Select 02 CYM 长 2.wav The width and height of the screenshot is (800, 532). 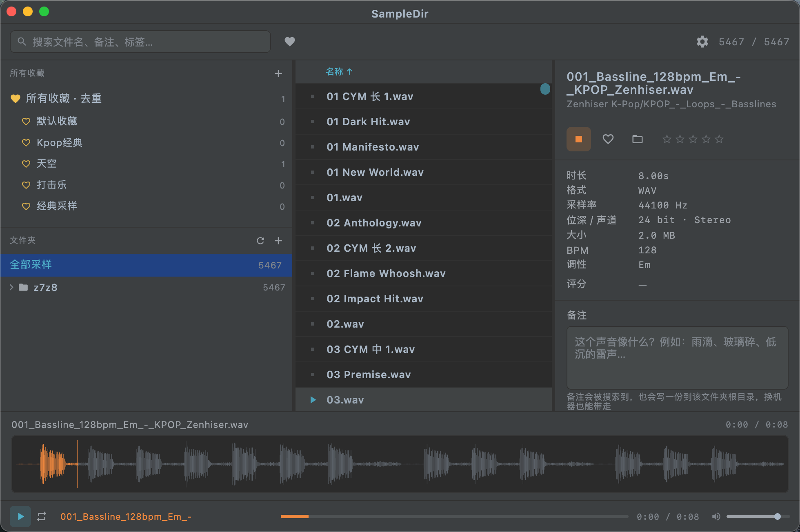[423, 248]
